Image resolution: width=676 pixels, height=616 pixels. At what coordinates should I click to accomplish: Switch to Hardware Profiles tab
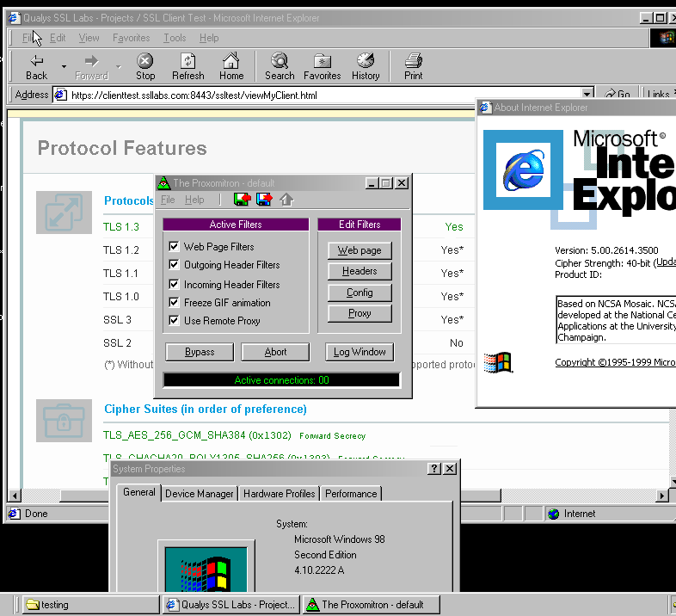279,494
